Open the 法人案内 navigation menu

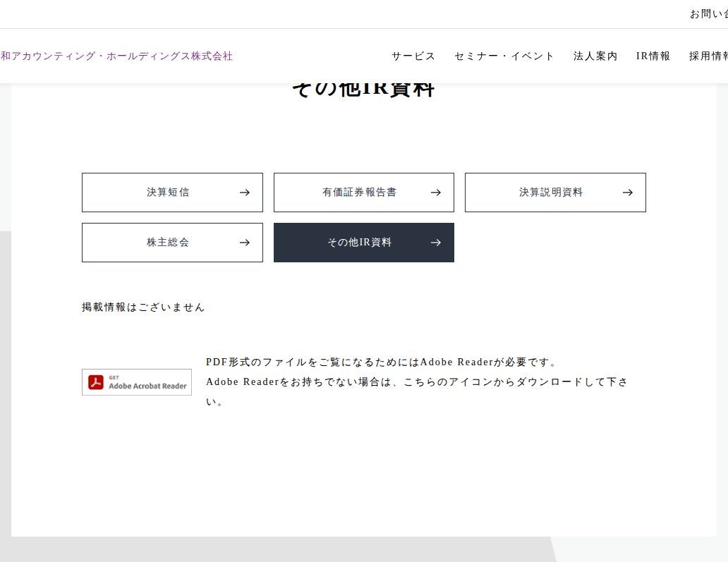coord(595,56)
